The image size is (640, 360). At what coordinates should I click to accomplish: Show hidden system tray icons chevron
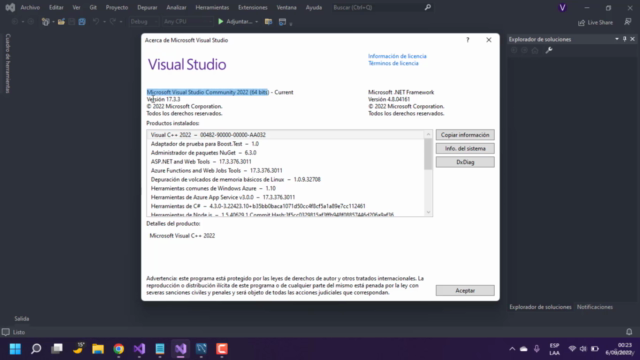(512, 349)
